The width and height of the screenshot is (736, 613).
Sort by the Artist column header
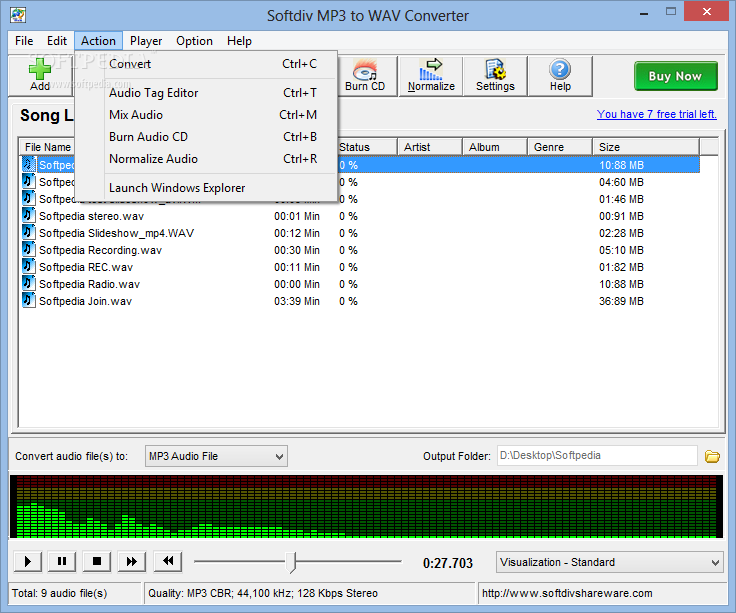coord(430,147)
